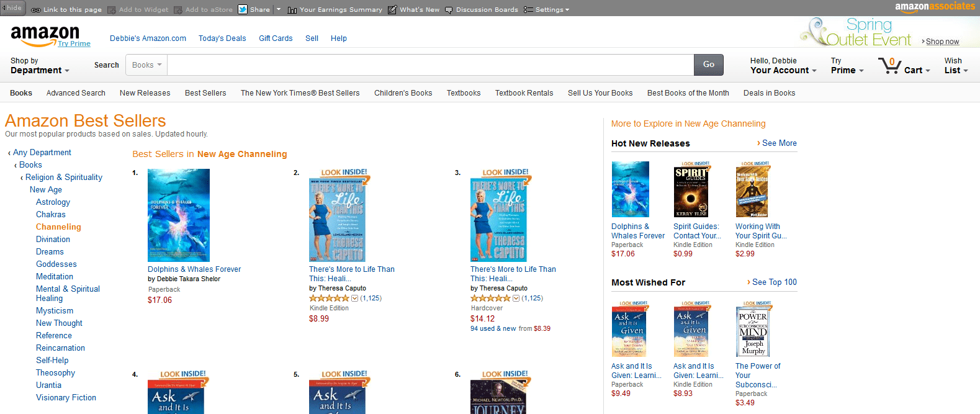Screen dimensions: 980x414
Task: Go to Any Department category
Action: (42, 153)
